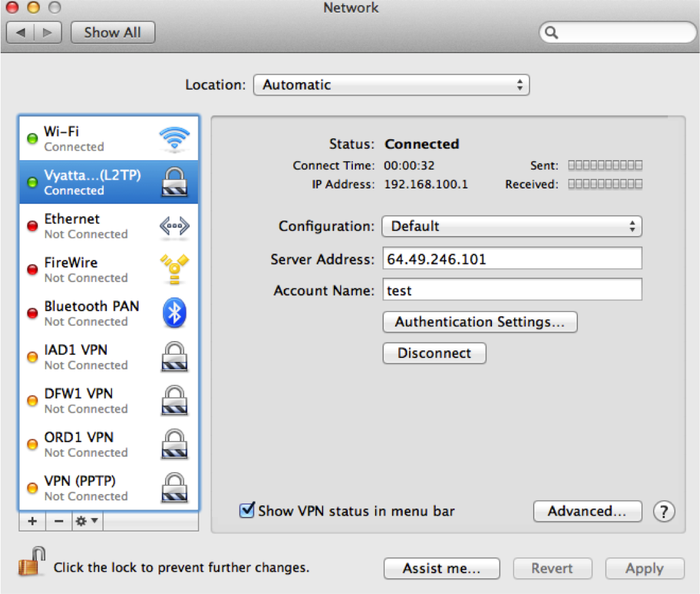
Task: Click the orange status dot beside ORD1 VPN
Action: 32,444
